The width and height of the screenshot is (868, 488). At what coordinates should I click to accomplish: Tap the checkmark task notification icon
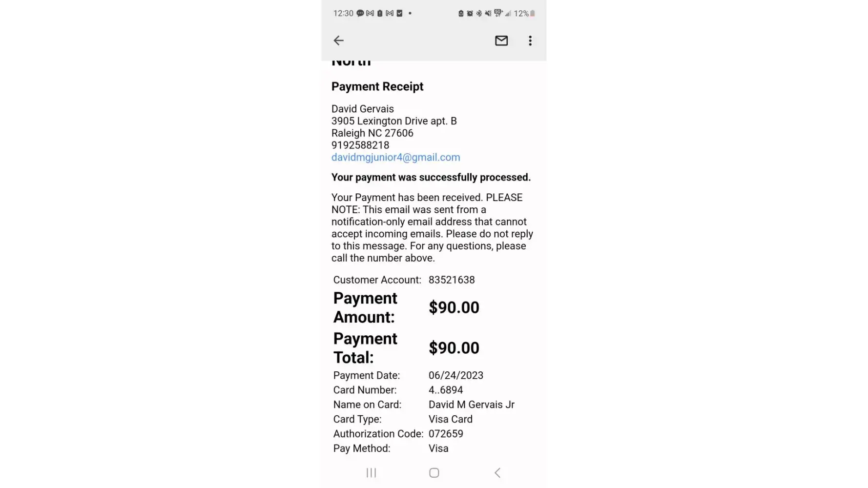pyautogui.click(x=399, y=13)
